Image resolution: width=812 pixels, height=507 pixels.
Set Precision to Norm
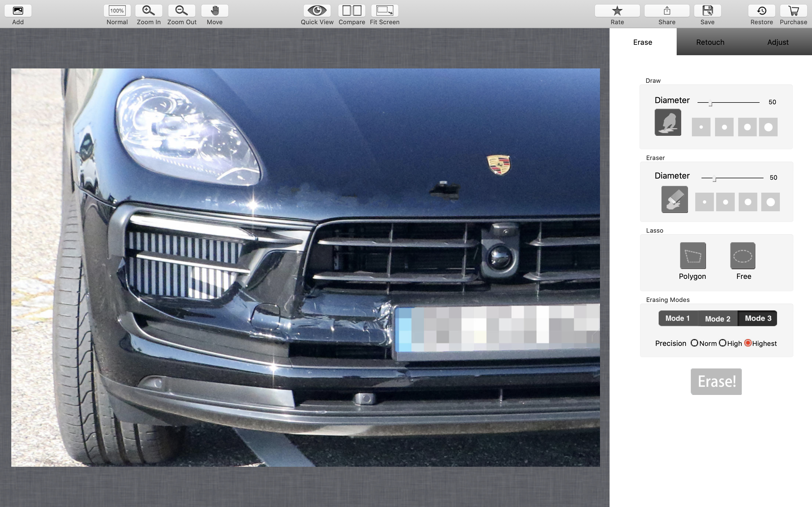694,343
